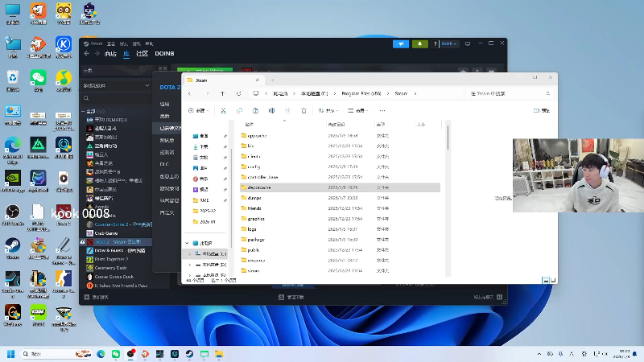Viewport: 644px width, 362px height.
Task: Open the KOOK desktop shortcut
Action: pos(38,315)
